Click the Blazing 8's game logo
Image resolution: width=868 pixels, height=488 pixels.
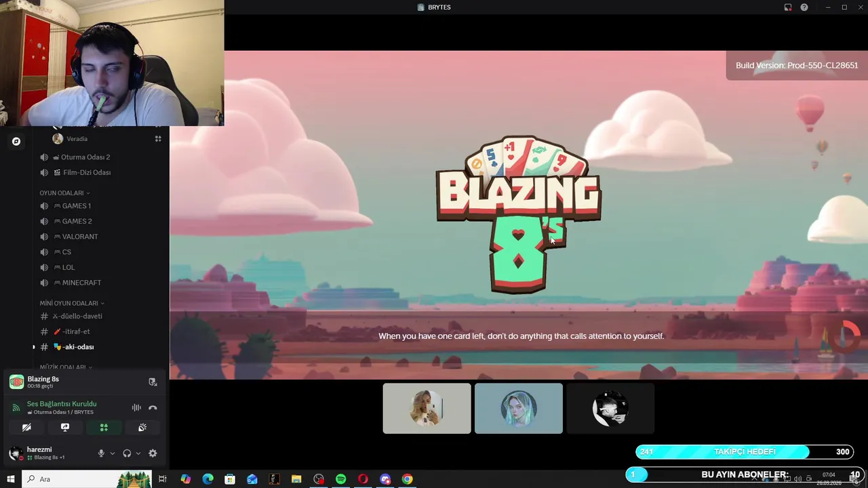[x=518, y=214]
